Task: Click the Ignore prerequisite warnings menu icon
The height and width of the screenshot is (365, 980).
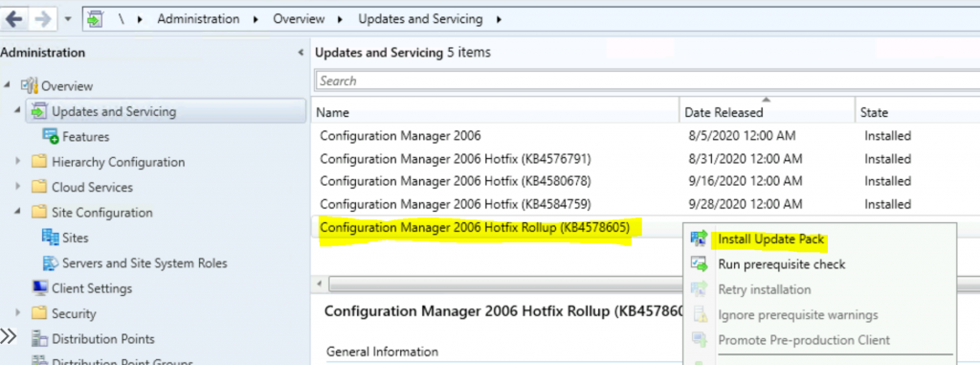Action: point(699,314)
